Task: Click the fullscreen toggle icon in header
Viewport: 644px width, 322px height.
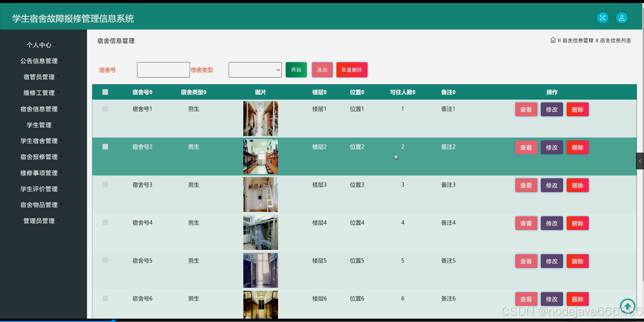Action: (x=602, y=18)
